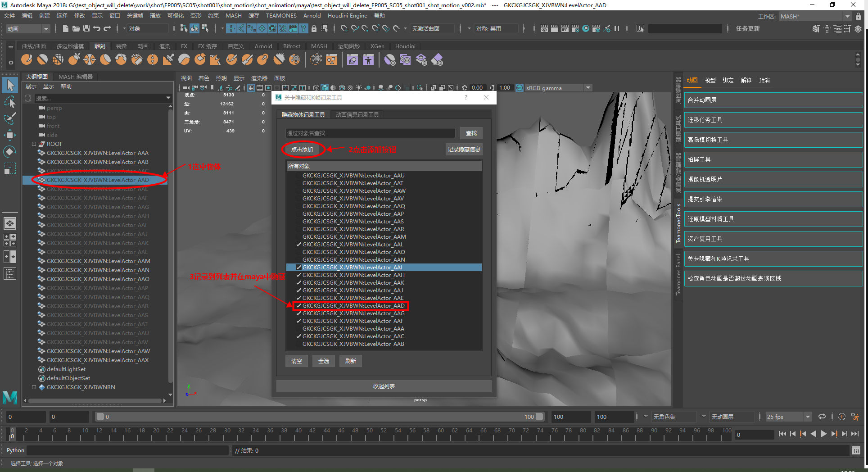The height and width of the screenshot is (472, 868).
Task: Click the lock selection padlock icon
Action: point(314,28)
